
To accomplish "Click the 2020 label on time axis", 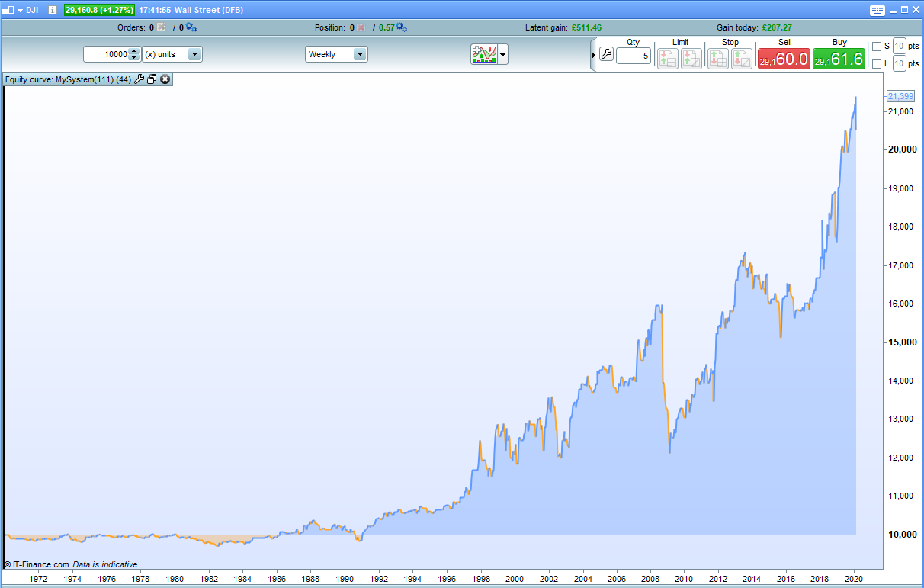I will point(854,579).
